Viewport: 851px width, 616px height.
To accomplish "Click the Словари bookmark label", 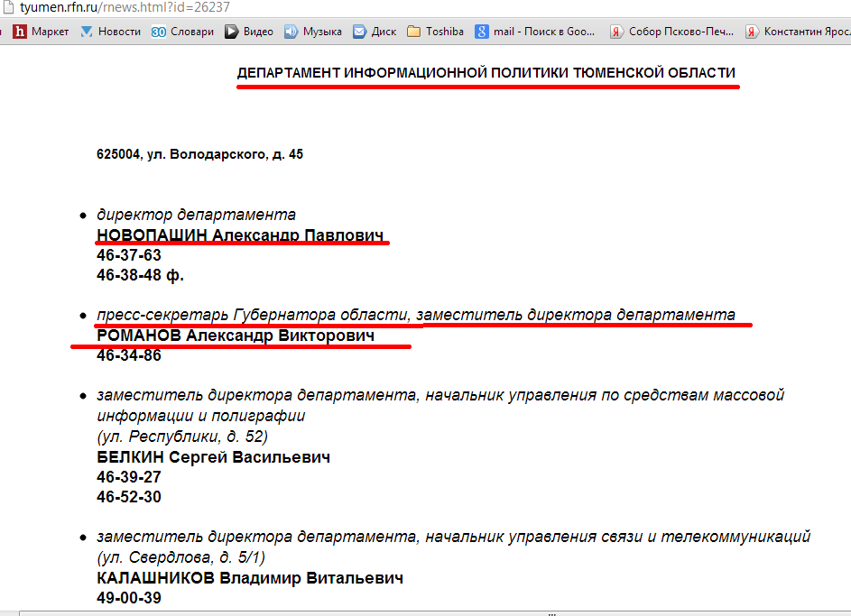I will (x=192, y=32).
